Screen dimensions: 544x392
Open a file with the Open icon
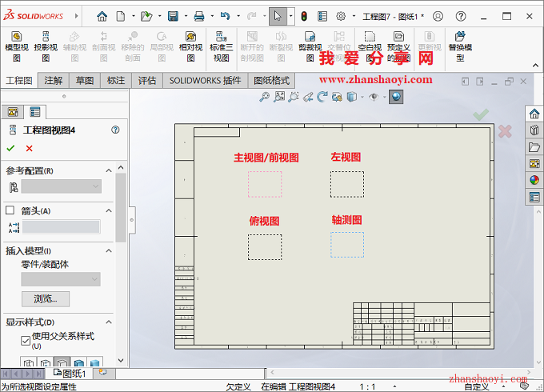(x=146, y=16)
